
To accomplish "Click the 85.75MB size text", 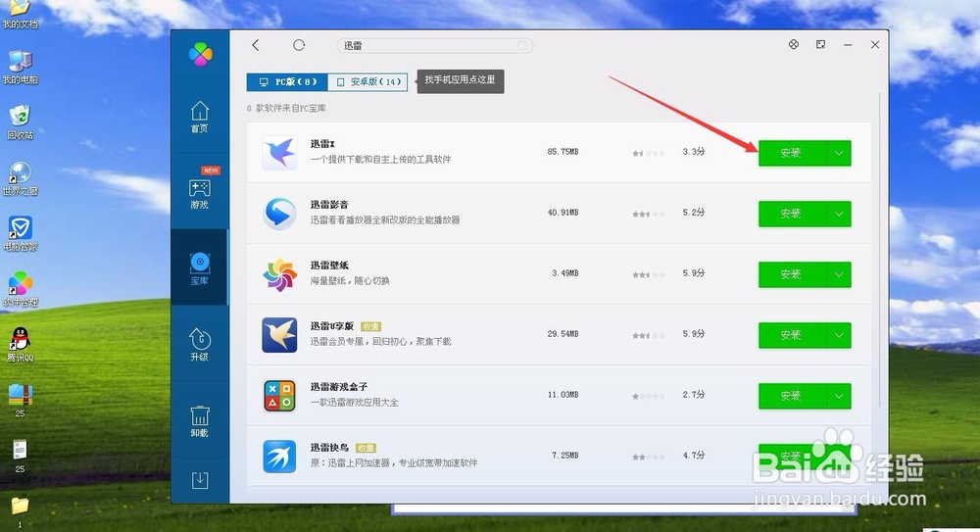I will [563, 151].
